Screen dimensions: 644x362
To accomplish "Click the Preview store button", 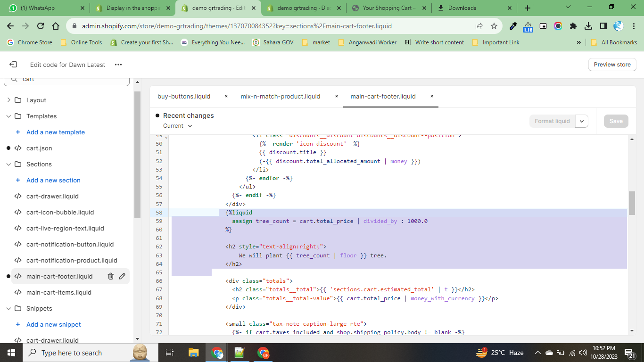I will pos(612,65).
